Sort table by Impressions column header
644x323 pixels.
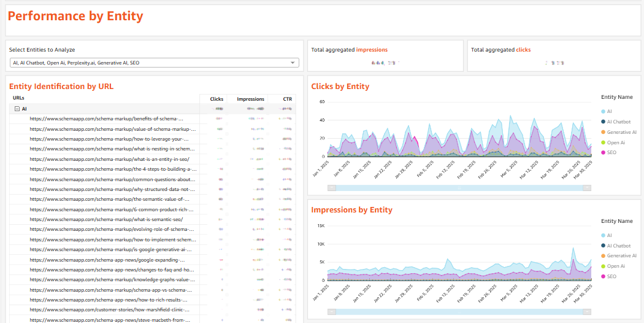coord(250,99)
